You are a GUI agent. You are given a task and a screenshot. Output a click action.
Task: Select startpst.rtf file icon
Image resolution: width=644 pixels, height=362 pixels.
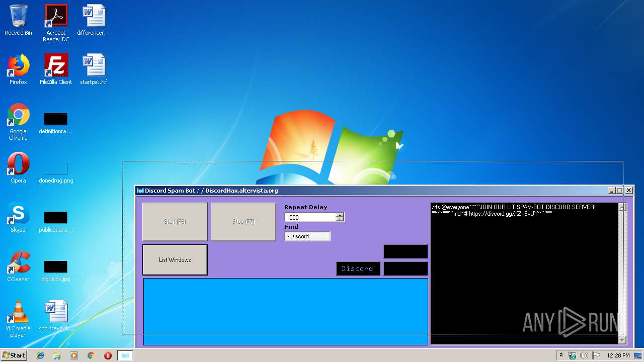tap(94, 69)
